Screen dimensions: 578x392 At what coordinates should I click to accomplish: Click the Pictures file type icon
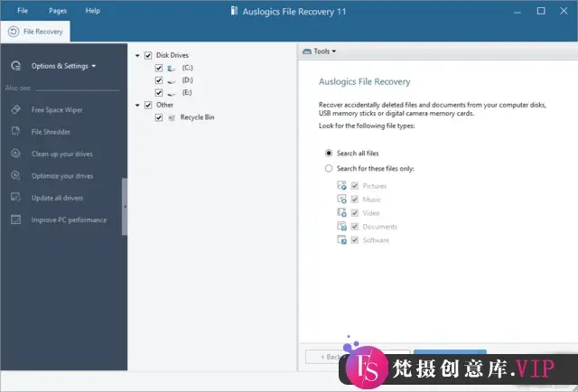tap(341, 185)
